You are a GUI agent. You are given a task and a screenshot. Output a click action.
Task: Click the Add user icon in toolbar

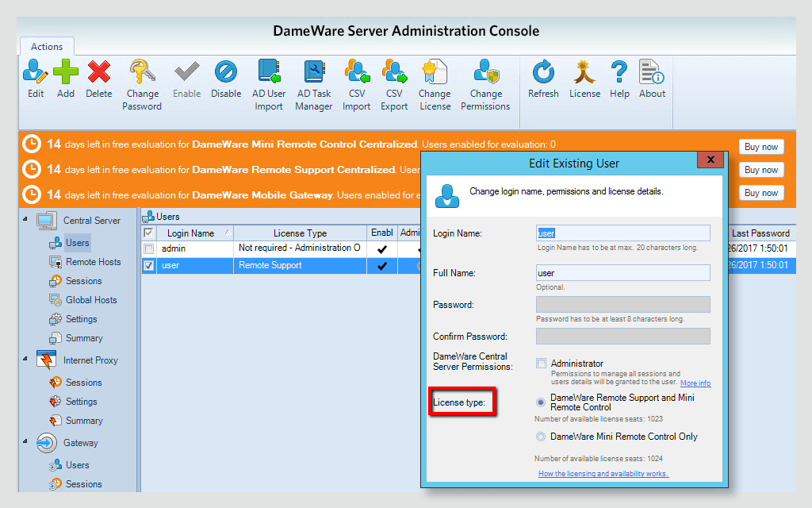click(66, 74)
